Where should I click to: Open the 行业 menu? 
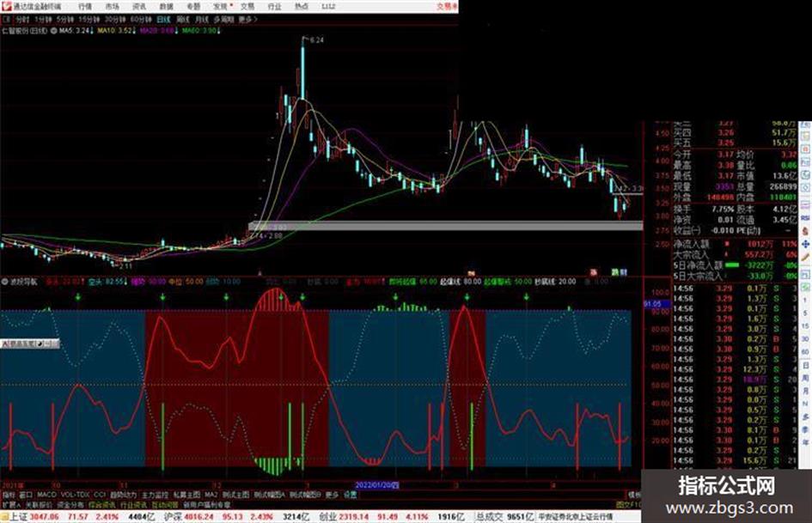click(274, 7)
